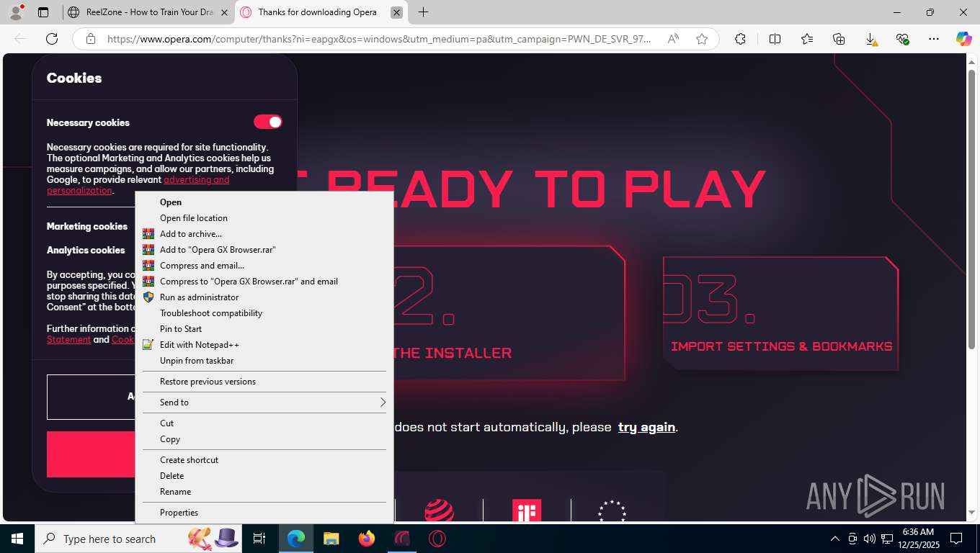Open Settings and more ellipsis
The image size is (980, 553).
coord(934,39)
